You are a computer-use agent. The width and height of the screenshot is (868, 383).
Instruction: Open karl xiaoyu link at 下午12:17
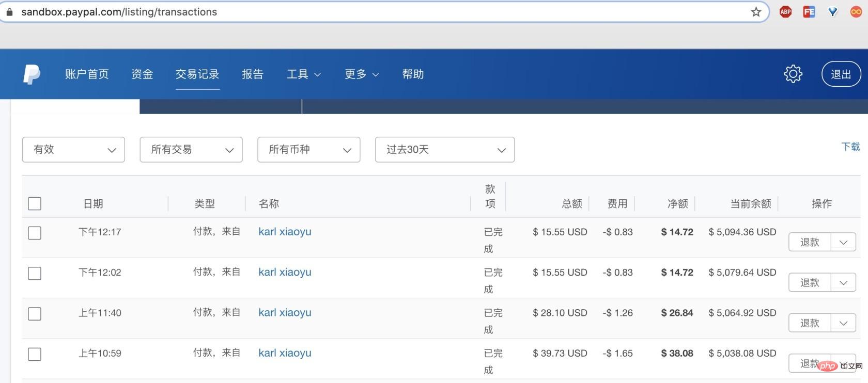point(285,232)
